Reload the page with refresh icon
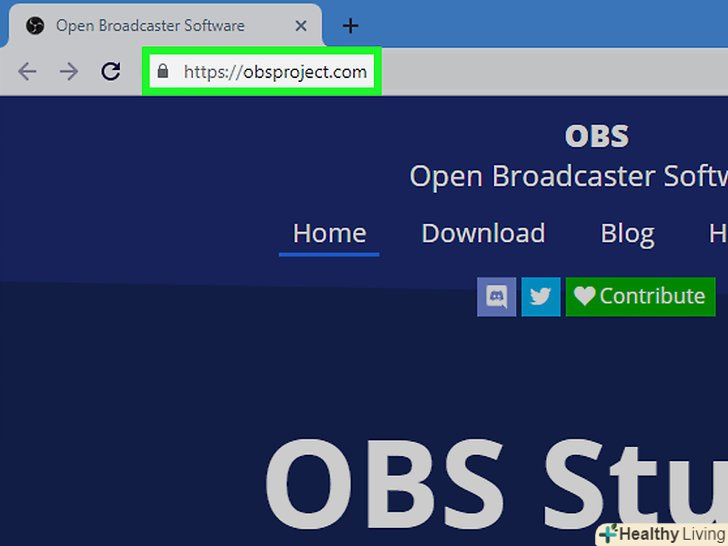The width and height of the screenshot is (728, 546). point(111,71)
